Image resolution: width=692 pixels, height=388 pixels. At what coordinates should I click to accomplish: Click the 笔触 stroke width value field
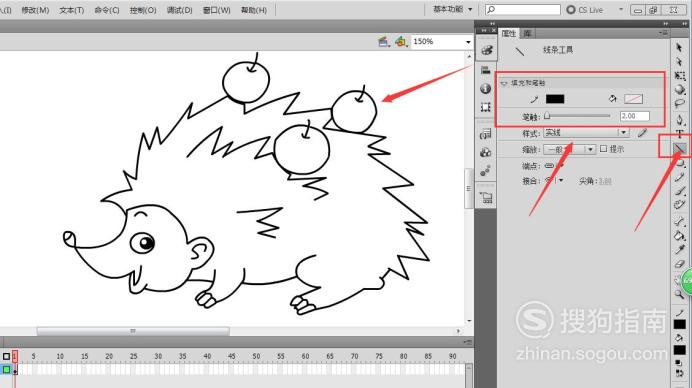point(635,116)
